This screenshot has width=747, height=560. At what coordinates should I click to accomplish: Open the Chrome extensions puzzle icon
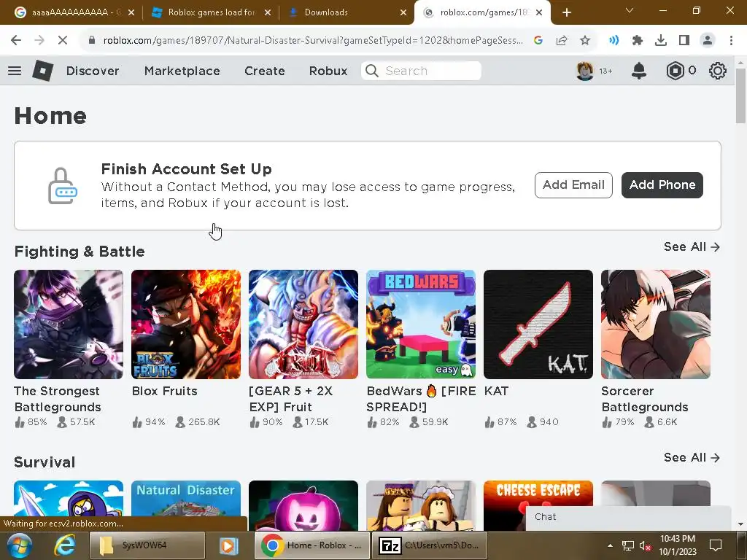coord(637,41)
